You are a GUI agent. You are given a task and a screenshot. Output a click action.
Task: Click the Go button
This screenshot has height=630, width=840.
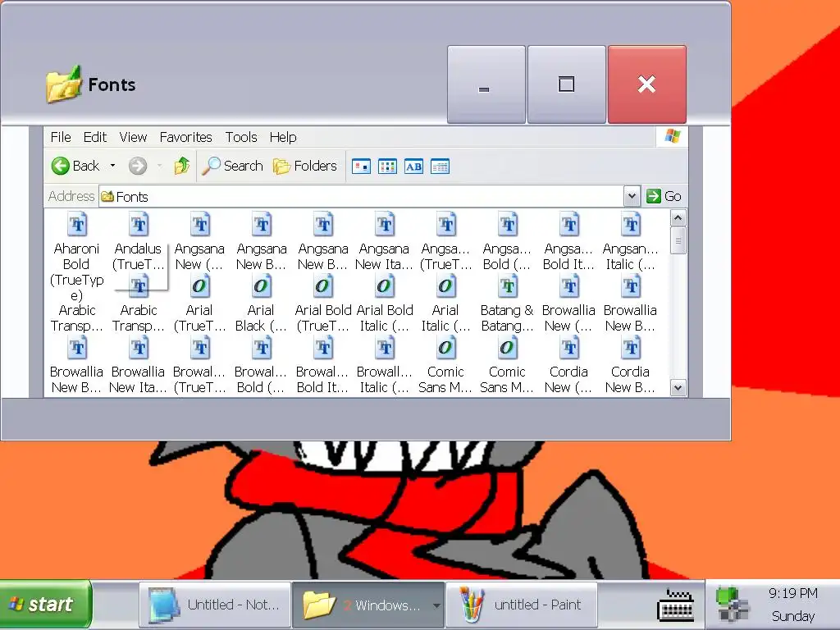click(x=664, y=196)
